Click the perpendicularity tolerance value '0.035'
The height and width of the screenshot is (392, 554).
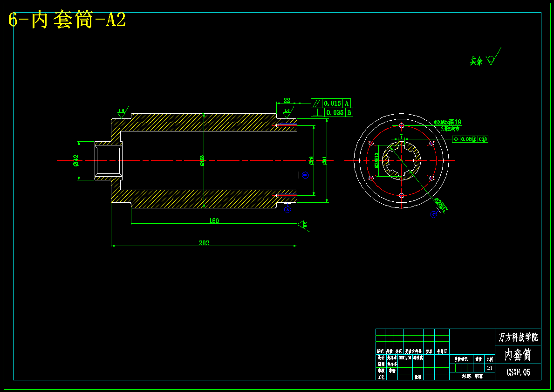tap(335, 113)
